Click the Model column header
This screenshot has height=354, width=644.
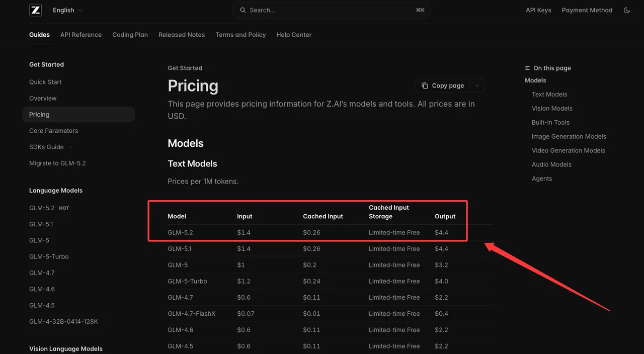tap(177, 216)
